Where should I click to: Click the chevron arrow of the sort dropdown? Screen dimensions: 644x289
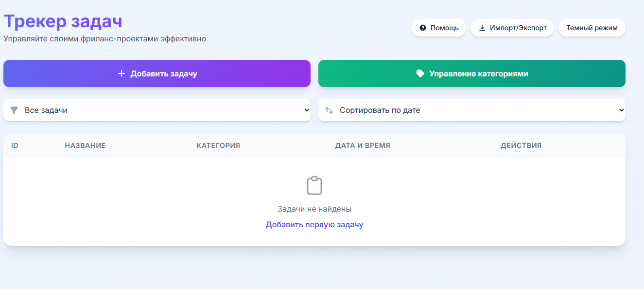(621, 110)
